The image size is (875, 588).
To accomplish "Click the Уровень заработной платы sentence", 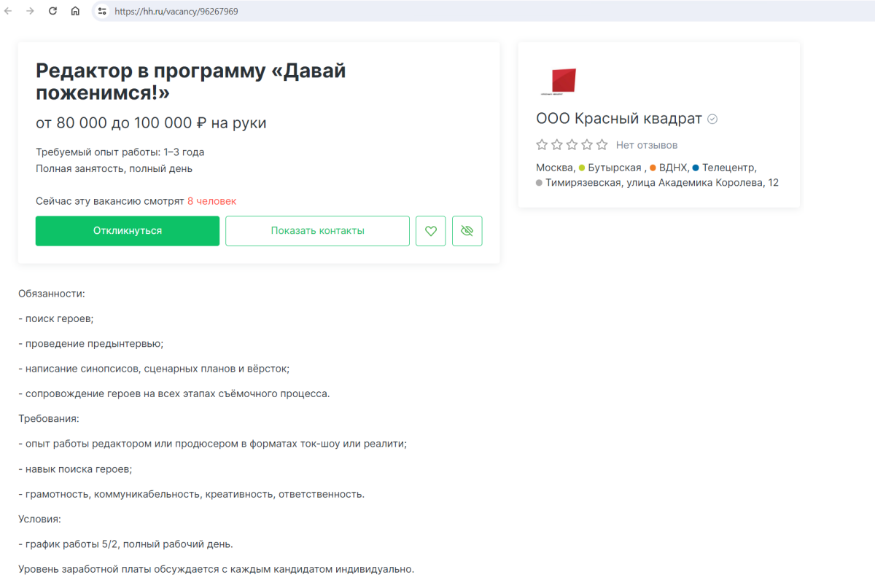I will [216, 569].
